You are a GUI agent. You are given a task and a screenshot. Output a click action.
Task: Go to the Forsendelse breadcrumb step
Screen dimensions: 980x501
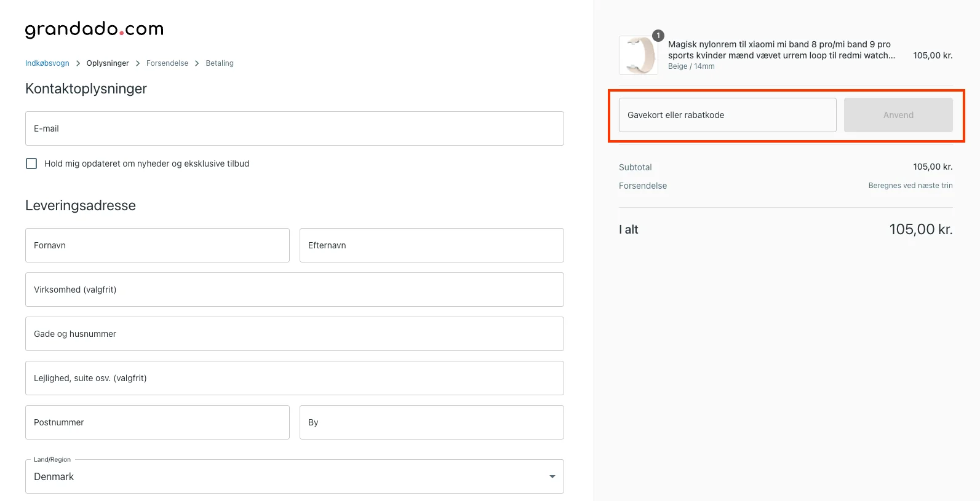point(167,63)
